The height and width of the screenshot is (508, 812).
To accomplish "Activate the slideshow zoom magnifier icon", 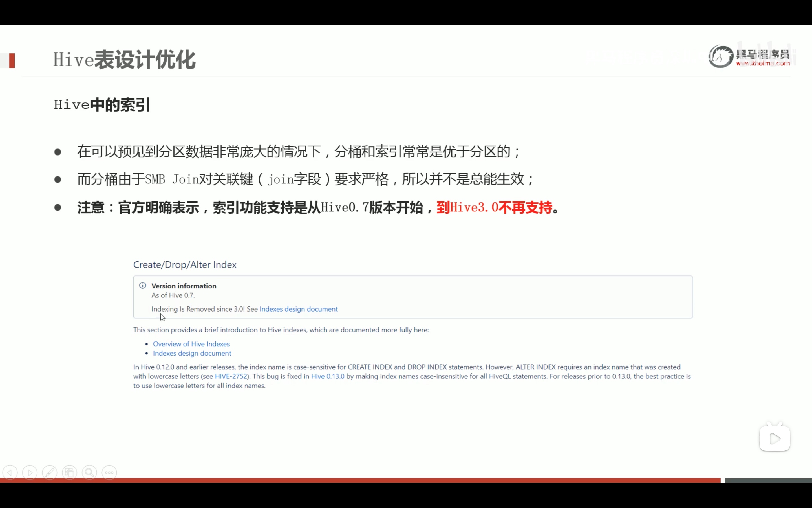I will click(89, 473).
